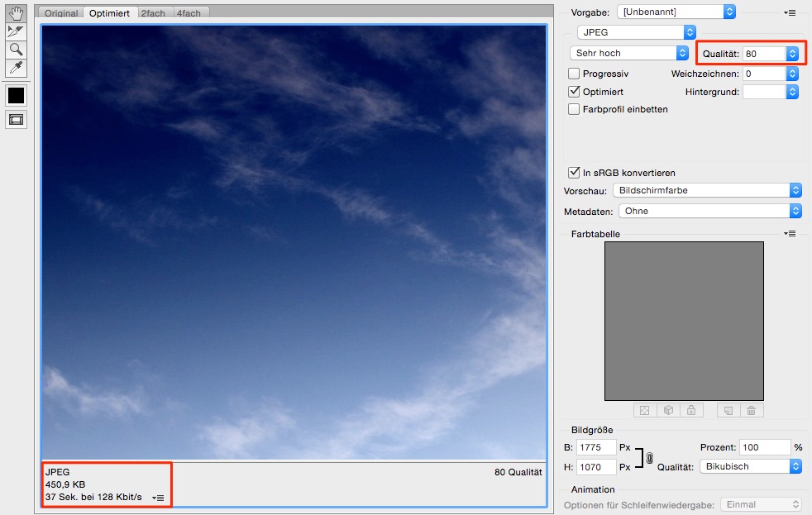Screen dimensions: 812x515
Task: Select the Eyedropper tool
Action: (x=16, y=68)
